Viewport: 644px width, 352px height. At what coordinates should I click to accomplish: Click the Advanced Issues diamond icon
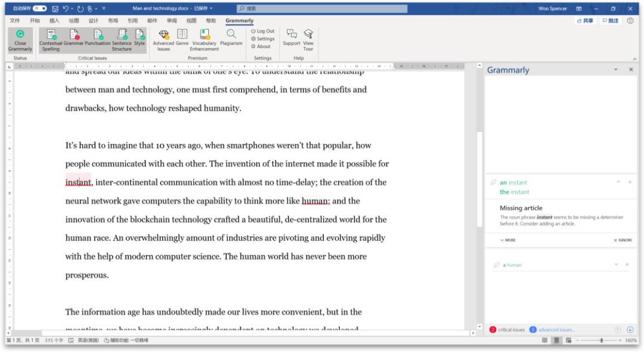pyautogui.click(x=163, y=35)
